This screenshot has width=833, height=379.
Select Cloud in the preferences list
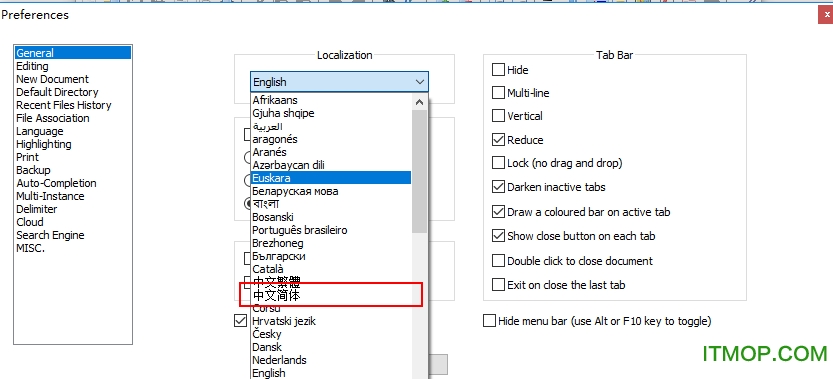tap(30, 222)
